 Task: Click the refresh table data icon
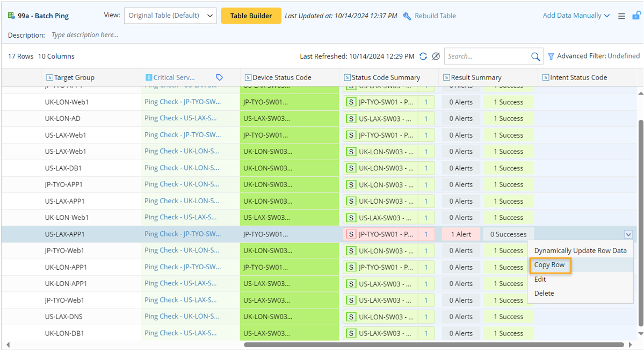pyautogui.click(x=423, y=56)
